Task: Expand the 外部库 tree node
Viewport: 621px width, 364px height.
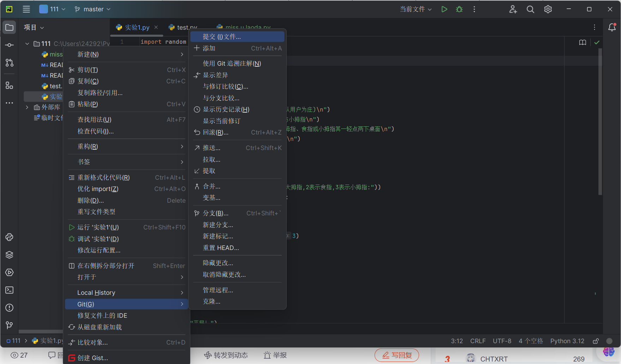Action: 27,107
